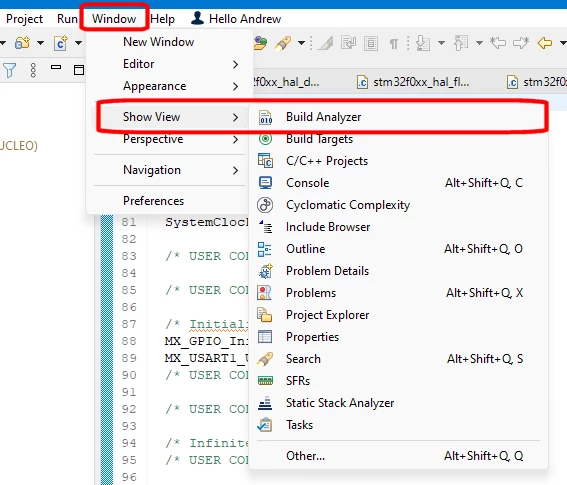567x485 pixels.
Task: Switch to stm32f0xx_hal_fl... editor tab
Action: tap(413, 82)
